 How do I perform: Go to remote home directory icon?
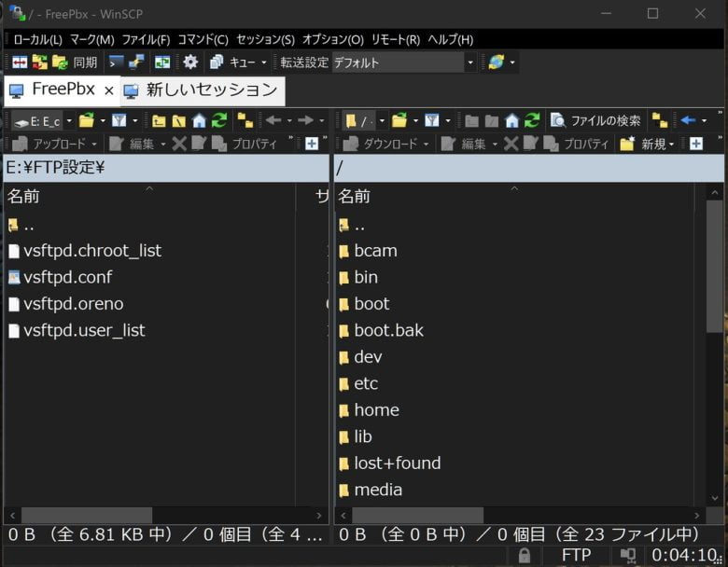pos(512,120)
